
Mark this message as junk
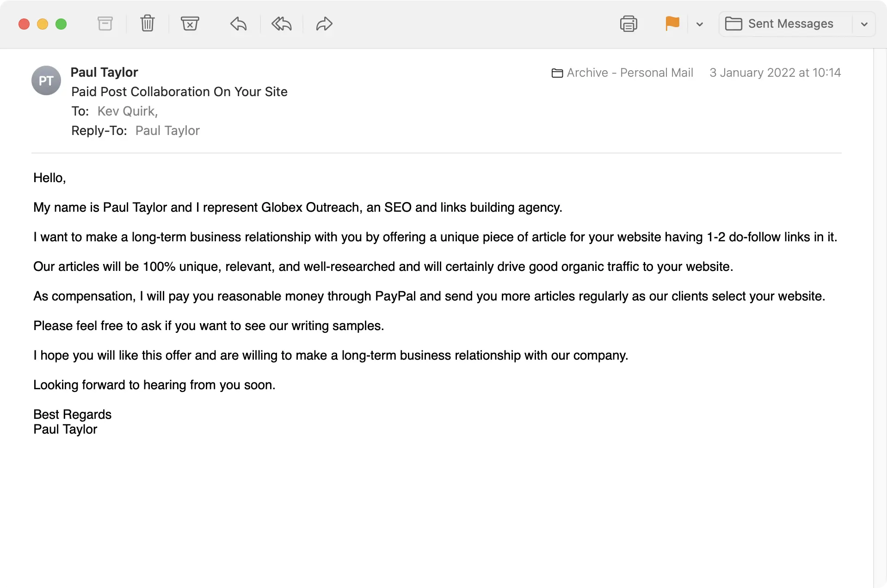(x=190, y=24)
